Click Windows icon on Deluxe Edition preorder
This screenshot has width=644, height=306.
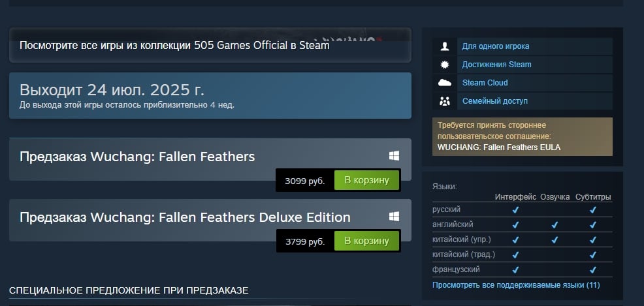[394, 217]
